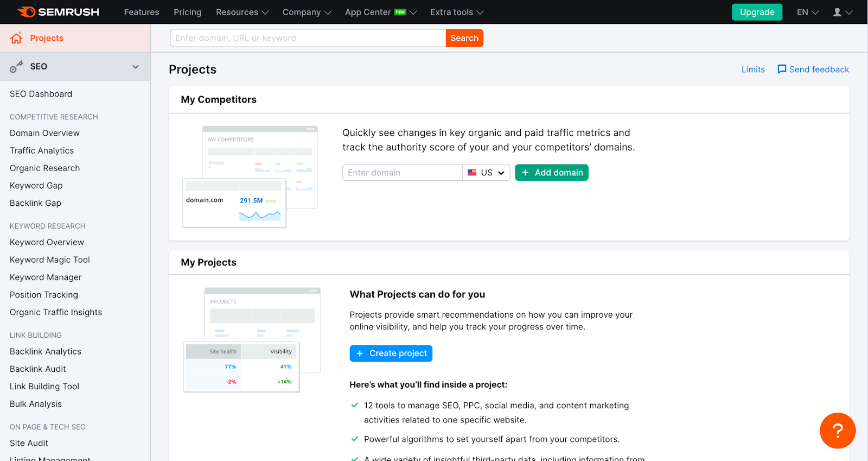This screenshot has height=461, width=868.
Task: Open Bulk Analysis
Action: click(x=36, y=404)
